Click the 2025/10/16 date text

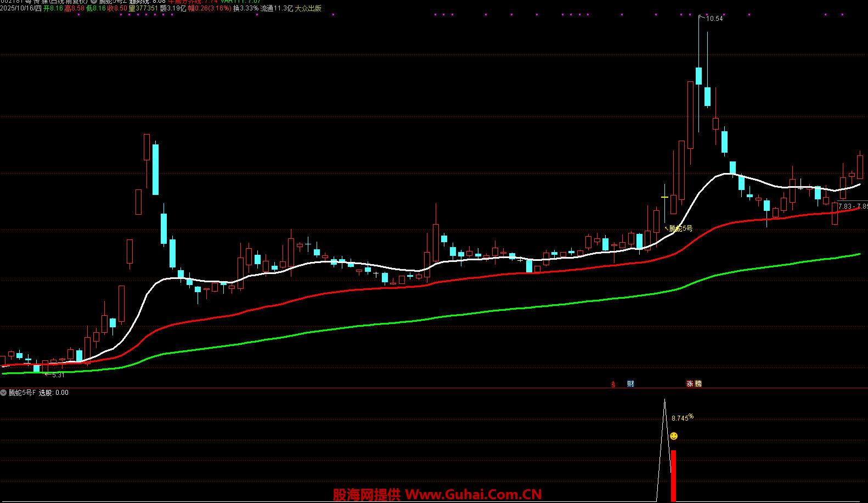(21, 9)
